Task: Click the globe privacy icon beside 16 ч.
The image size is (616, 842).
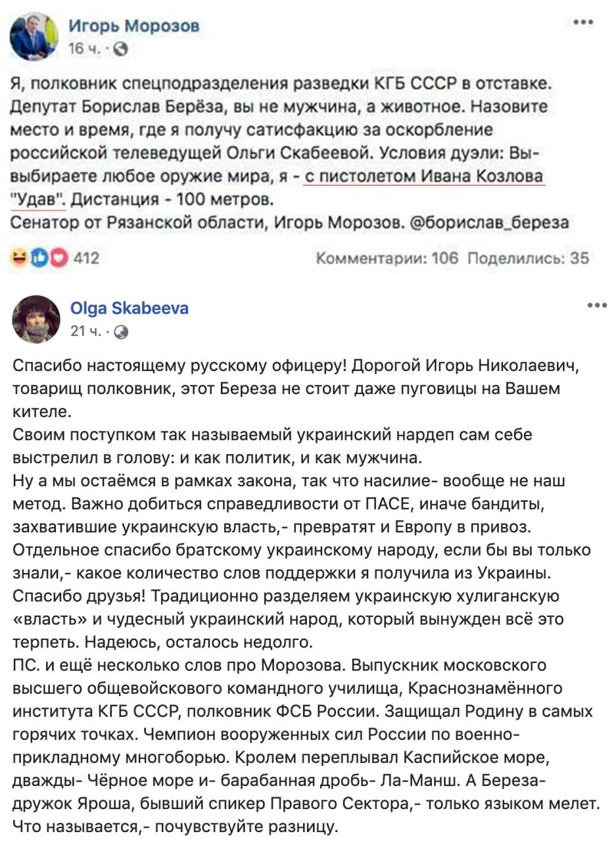Action: pos(120,49)
